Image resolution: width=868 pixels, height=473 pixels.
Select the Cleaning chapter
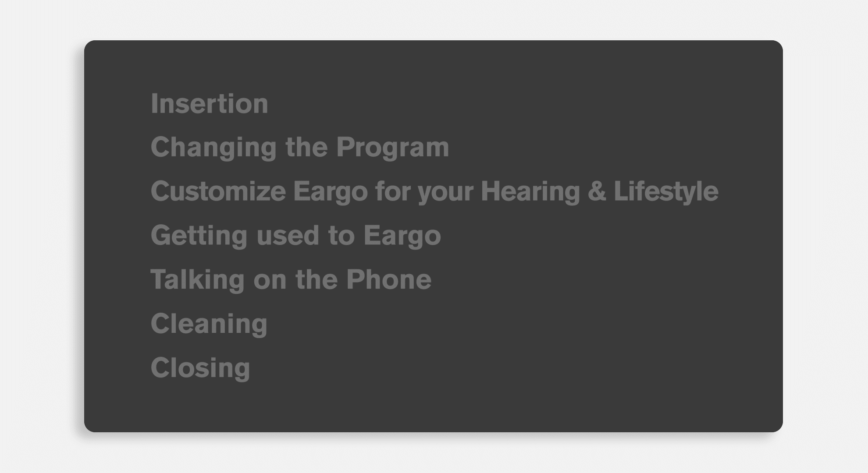[x=209, y=324]
